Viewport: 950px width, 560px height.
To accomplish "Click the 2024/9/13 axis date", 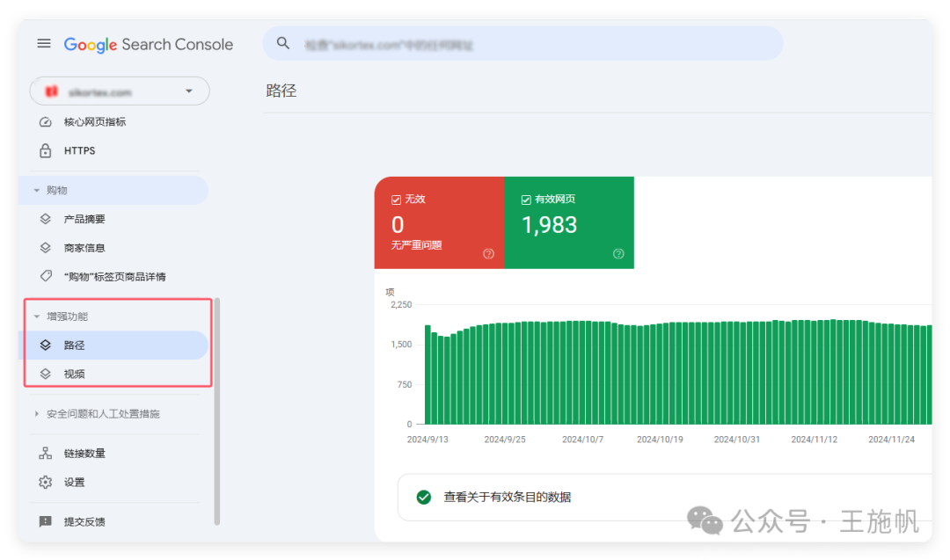I will [427, 440].
